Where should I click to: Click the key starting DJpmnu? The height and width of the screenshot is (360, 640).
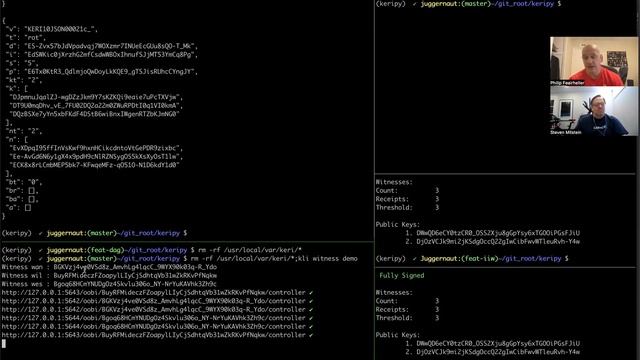pos(96,97)
